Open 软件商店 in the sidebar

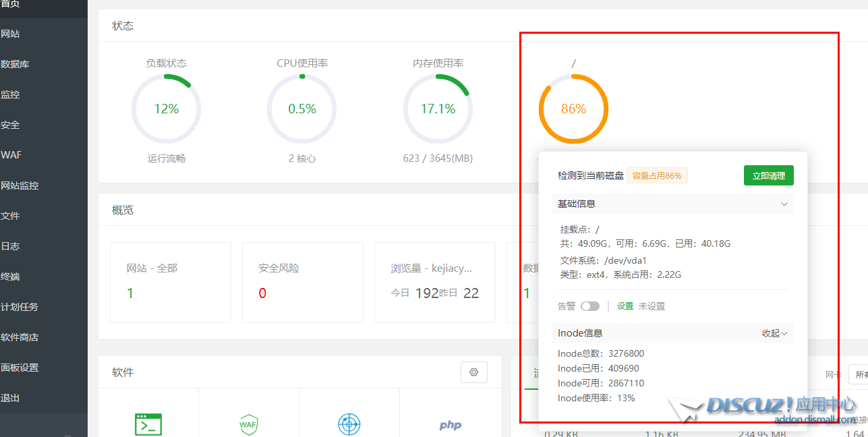point(20,337)
